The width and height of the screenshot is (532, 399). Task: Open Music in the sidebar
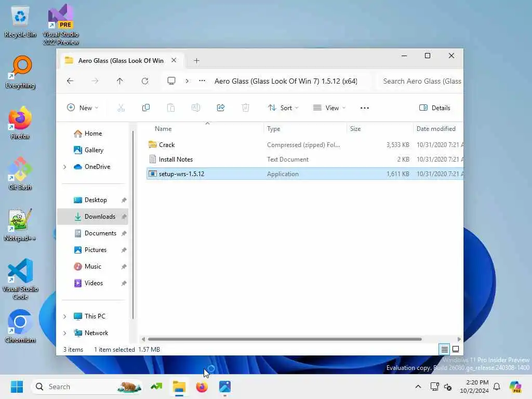[x=93, y=267]
